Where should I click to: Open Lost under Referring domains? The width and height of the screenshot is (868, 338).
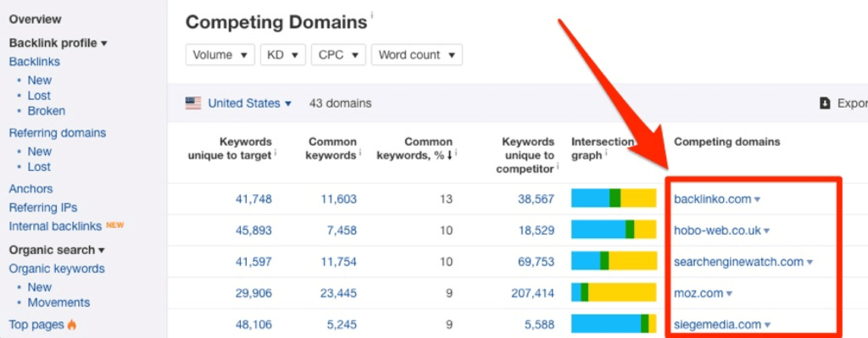pos(39,167)
